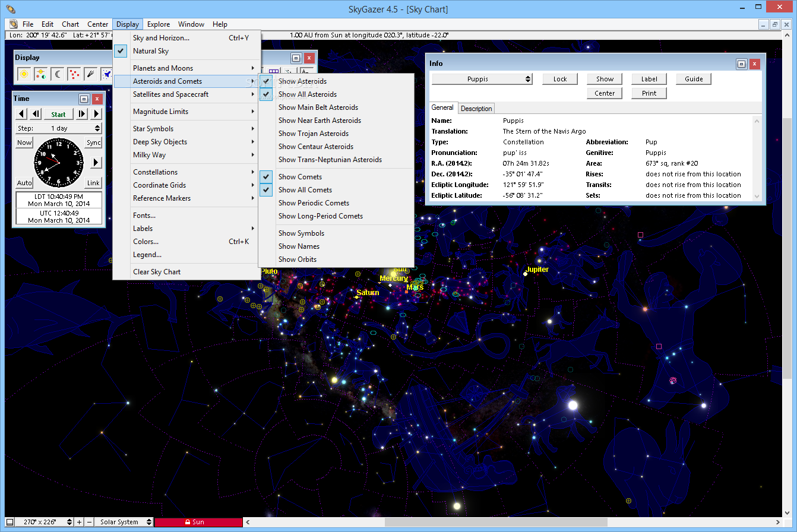
Task: Restore the inner Sky Chart document window
Action: pyautogui.click(x=775, y=24)
